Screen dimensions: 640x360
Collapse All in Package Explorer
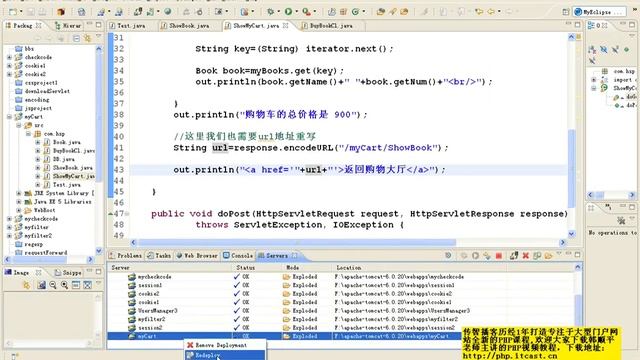[x=76, y=38]
